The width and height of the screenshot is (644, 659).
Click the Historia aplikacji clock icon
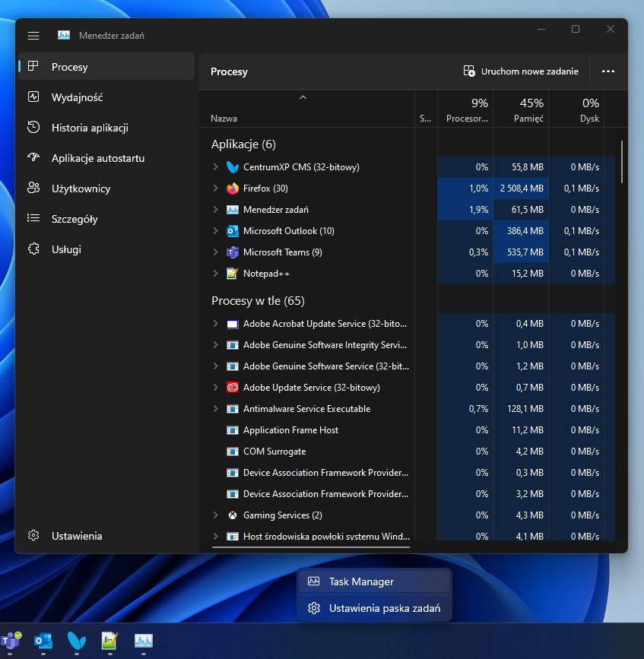(x=33, y=128)
